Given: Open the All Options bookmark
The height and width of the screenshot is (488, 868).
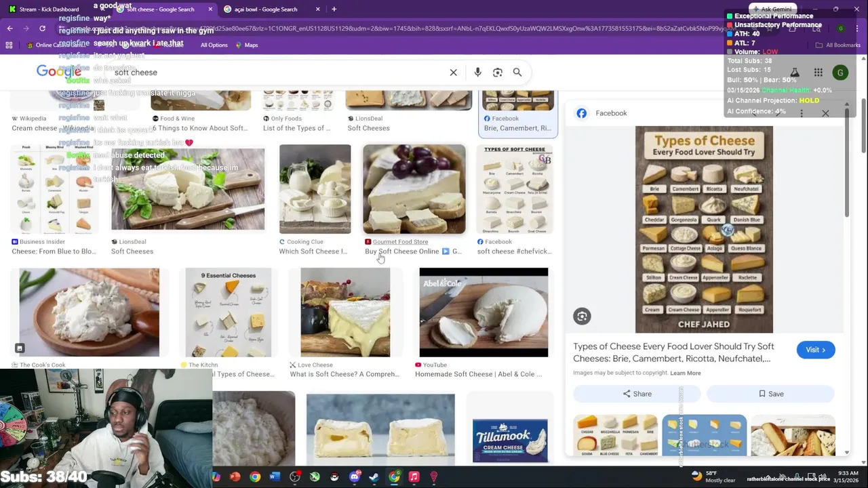Looking at the screenshot, I should click(x=214, y=45).
